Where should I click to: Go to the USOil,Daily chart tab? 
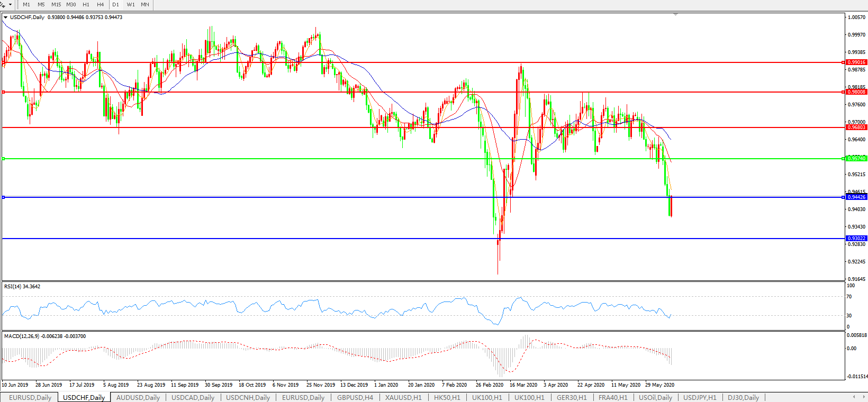click(655, 397)
